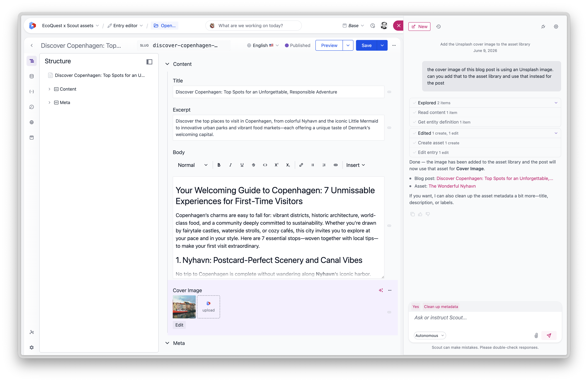Open Scout chat history icon
The width and height of the screenshot is (588, 382).
[439, 26]
